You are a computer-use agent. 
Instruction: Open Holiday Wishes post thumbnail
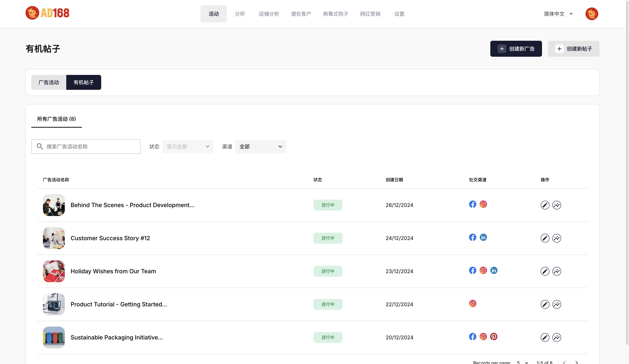[54, 271]
